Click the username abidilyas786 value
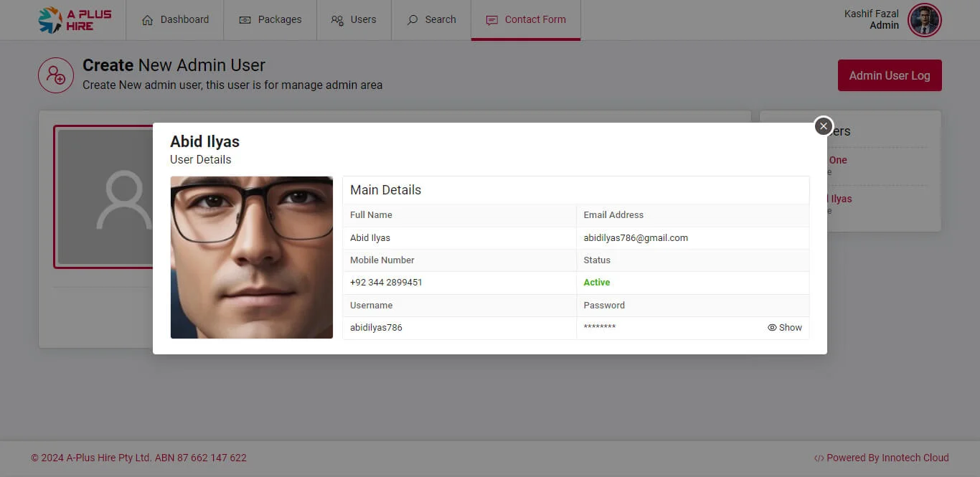This screenshot has height=477, width=980. tap(376, 328)
